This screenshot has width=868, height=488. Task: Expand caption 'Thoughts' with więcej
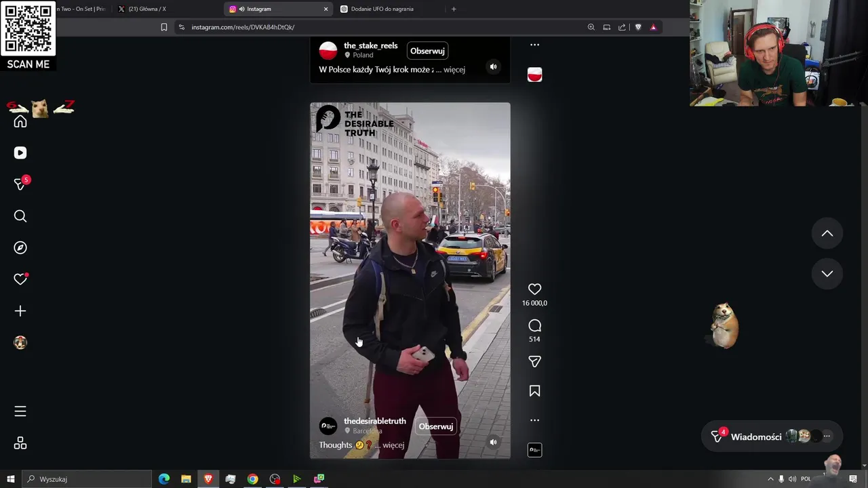point(393,445)
